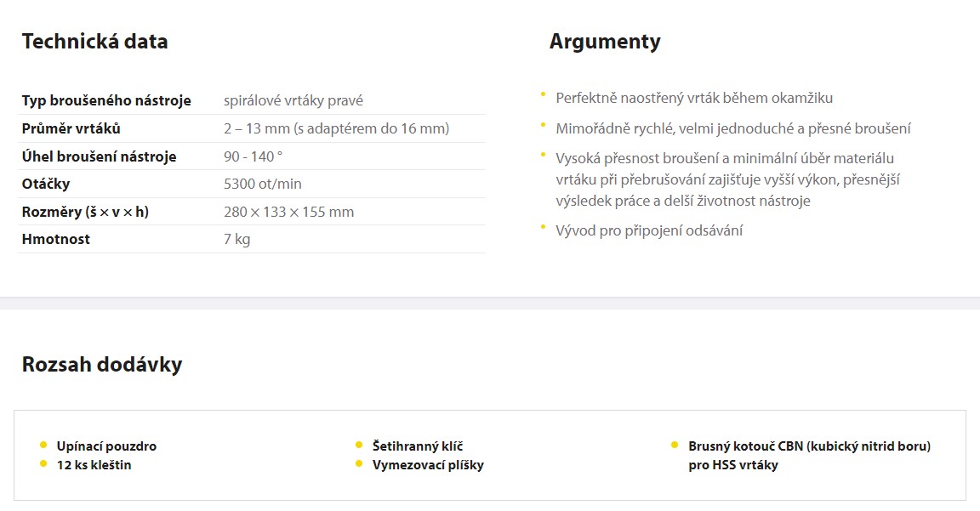This screenshot has height=511, width=980.
Task: Click the 90 - 140 ° angle value
Action: tap(254, 156)
